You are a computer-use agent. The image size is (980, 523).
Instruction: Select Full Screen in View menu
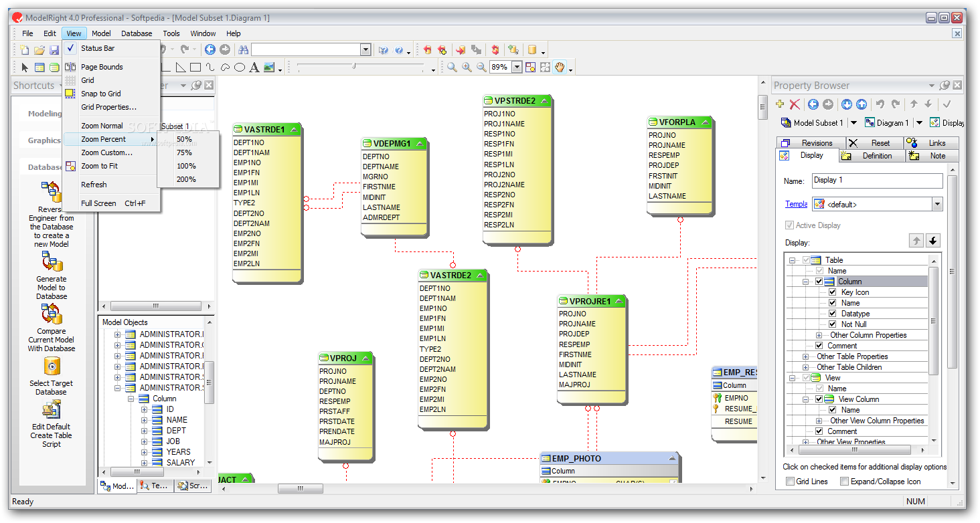coord(111,203)
